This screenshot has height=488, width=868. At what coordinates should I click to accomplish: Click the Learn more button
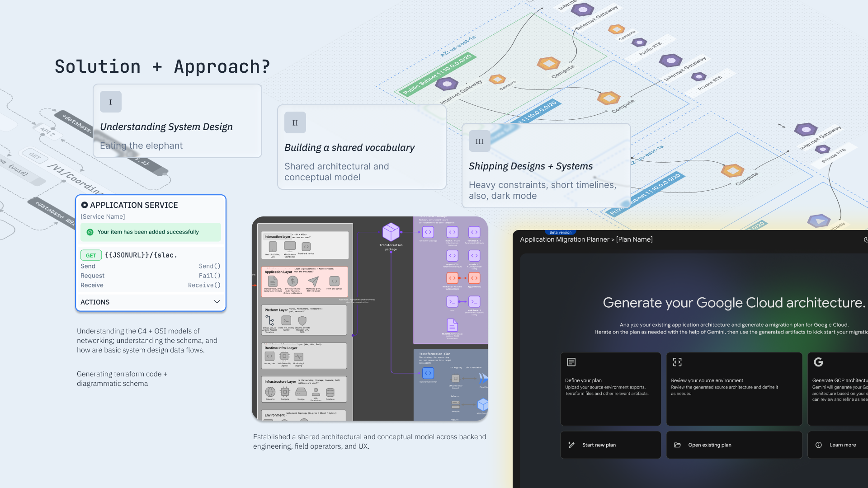click(x=843, y=445)
